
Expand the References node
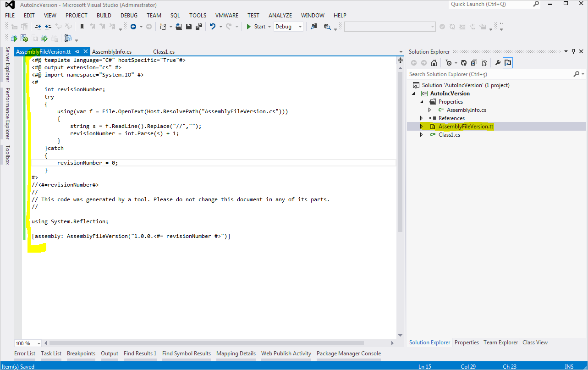421,118
